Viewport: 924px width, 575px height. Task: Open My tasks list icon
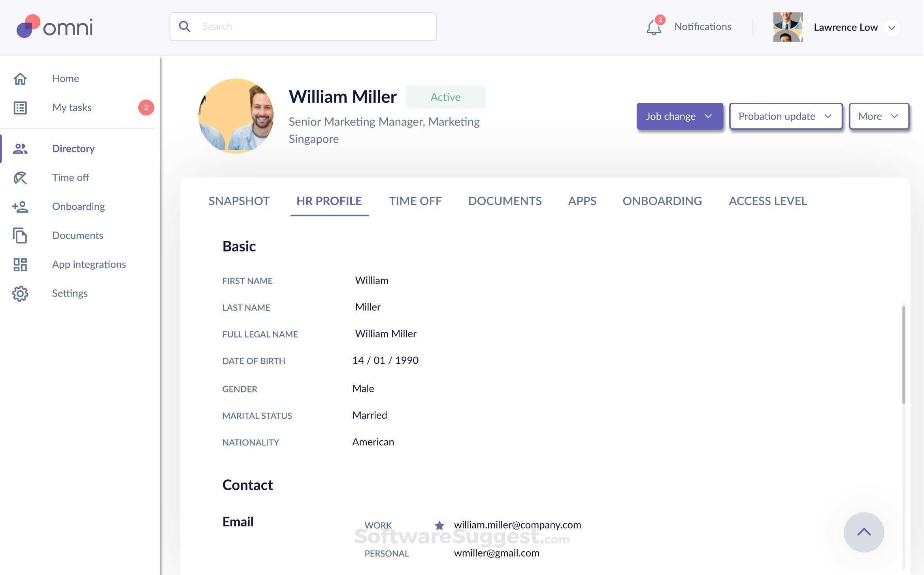[20, 108]
